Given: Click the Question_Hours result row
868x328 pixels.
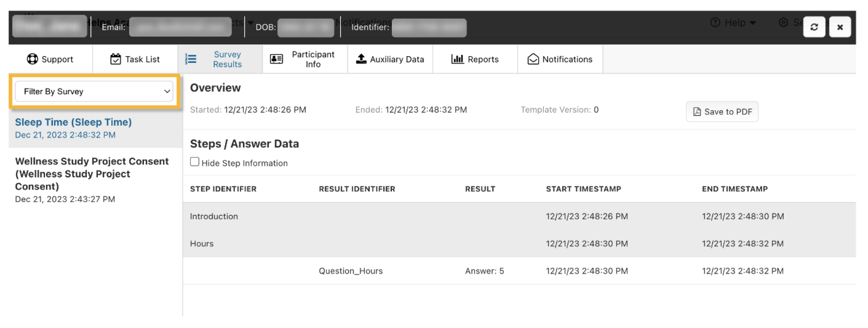Looking at the screenshot, I should (x=350, y=271).
